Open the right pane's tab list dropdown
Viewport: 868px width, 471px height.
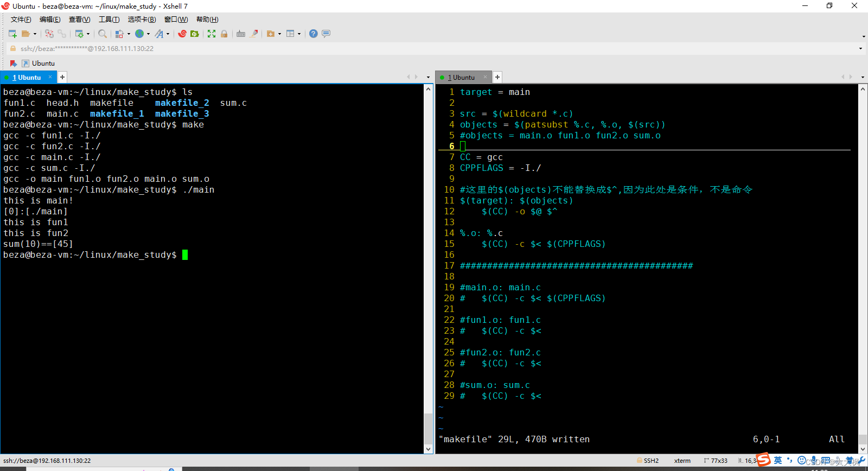[x=863, y=77]
